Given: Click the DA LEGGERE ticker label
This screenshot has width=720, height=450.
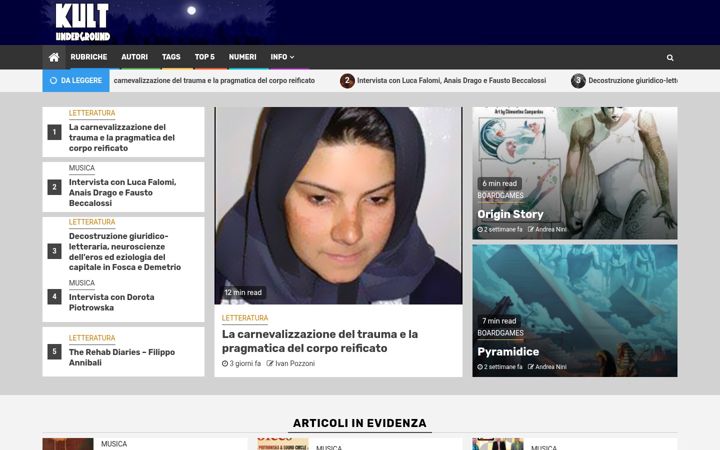Looking at the screenshot, I should pos(76,80).
